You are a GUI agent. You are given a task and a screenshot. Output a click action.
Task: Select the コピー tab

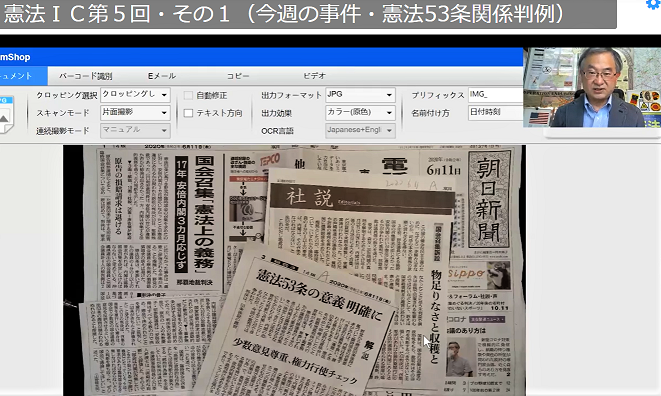(238, 76)
